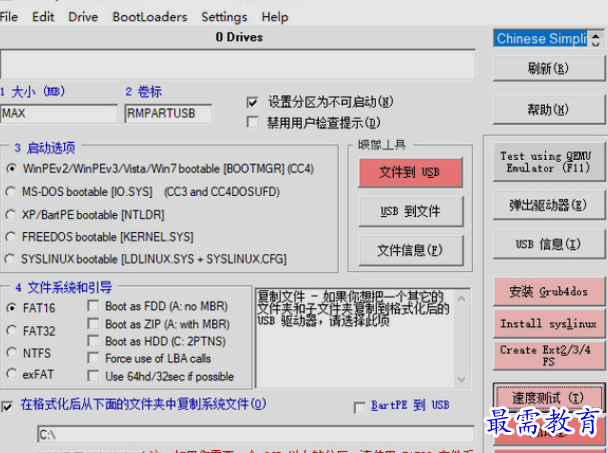
Task: Click the 弹出驱动器(E) eject button
Action: [548, 205]
